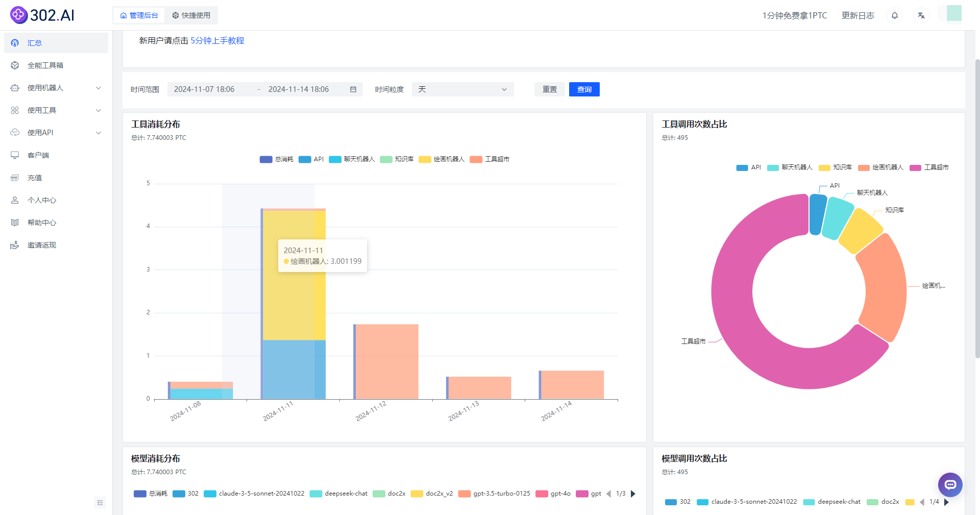Expand the 使用机器人 submenu chevron

99,88
